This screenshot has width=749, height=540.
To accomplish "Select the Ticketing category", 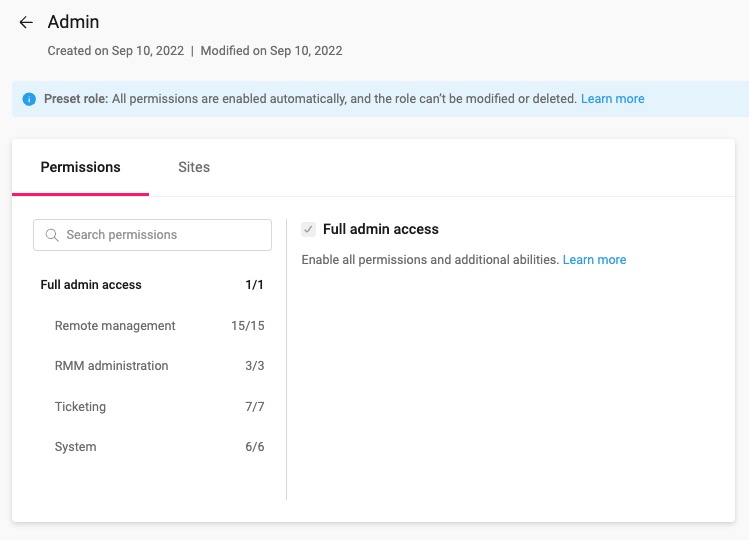I will click(x=152, y=407).
